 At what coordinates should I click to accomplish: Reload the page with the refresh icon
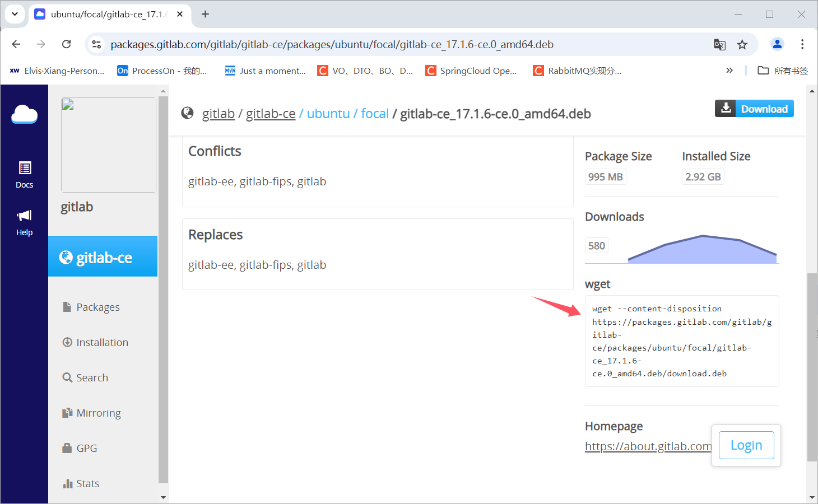tap(66, 44)
